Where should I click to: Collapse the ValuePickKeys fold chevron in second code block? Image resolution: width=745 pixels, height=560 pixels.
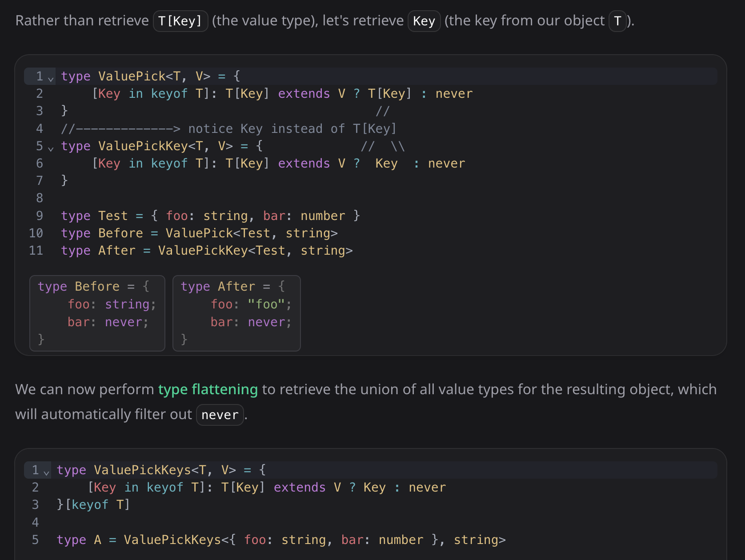[46, 473]
